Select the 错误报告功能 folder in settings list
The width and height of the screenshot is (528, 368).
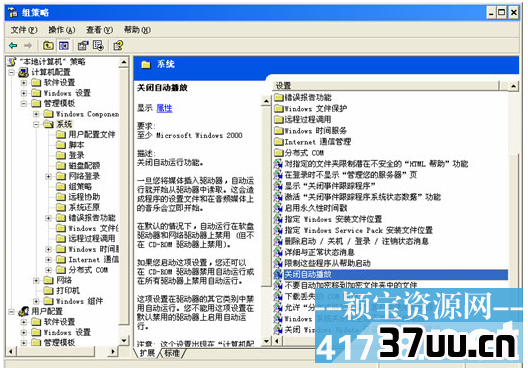(x=303, y=97)
